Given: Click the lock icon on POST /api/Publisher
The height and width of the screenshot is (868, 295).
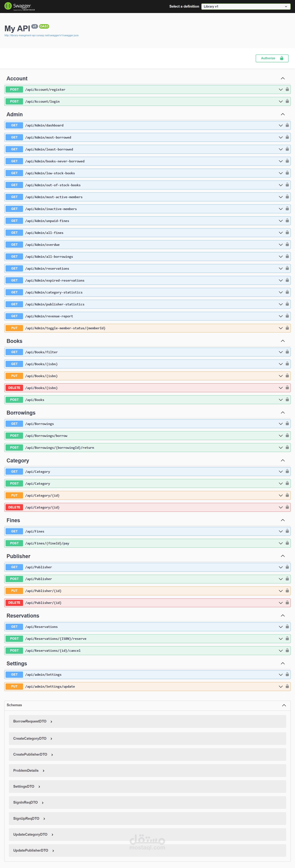Looking at the screenshot, I should click(x=287, y=579).
